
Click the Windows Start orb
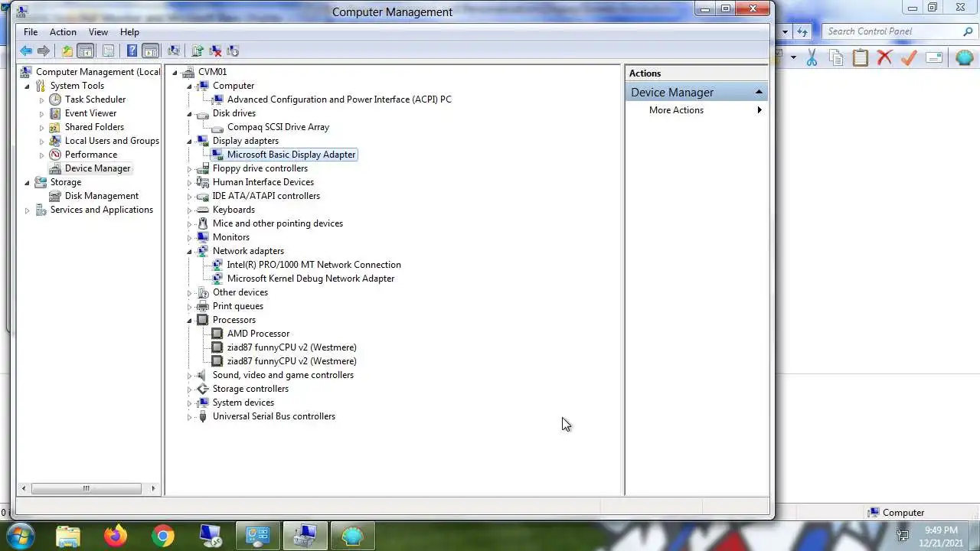20,536
